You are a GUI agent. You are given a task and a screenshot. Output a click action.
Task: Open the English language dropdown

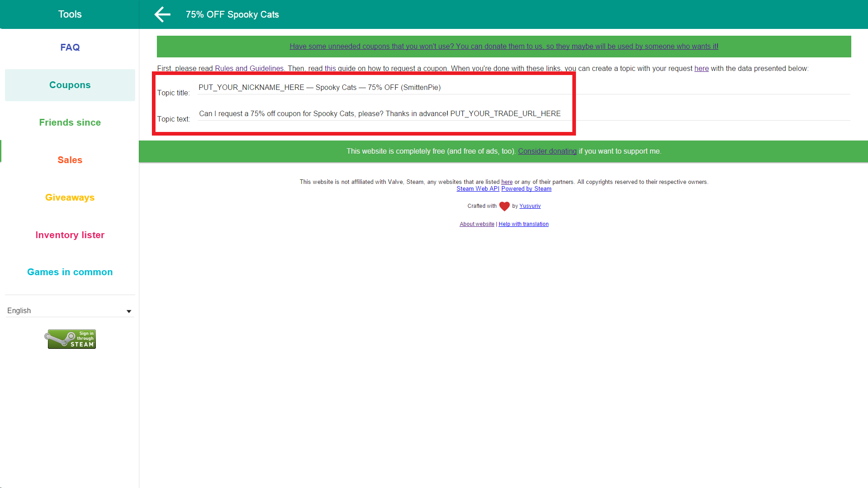(70, 311)
